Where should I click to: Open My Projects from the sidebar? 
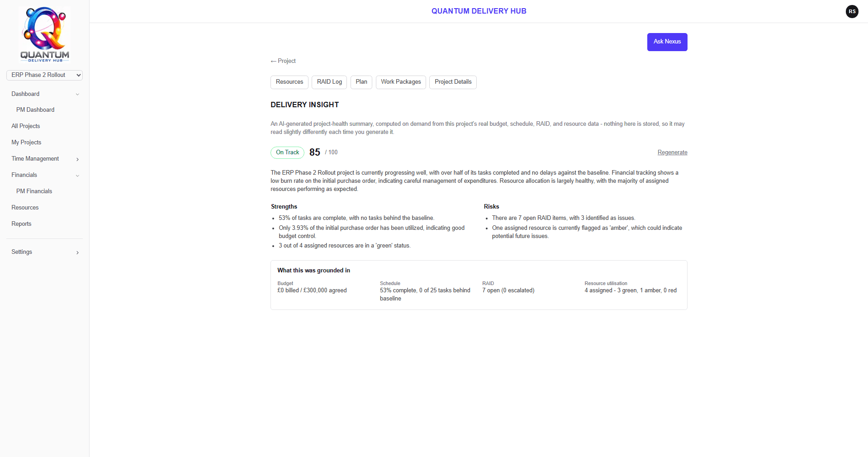[x=26, y=143]
